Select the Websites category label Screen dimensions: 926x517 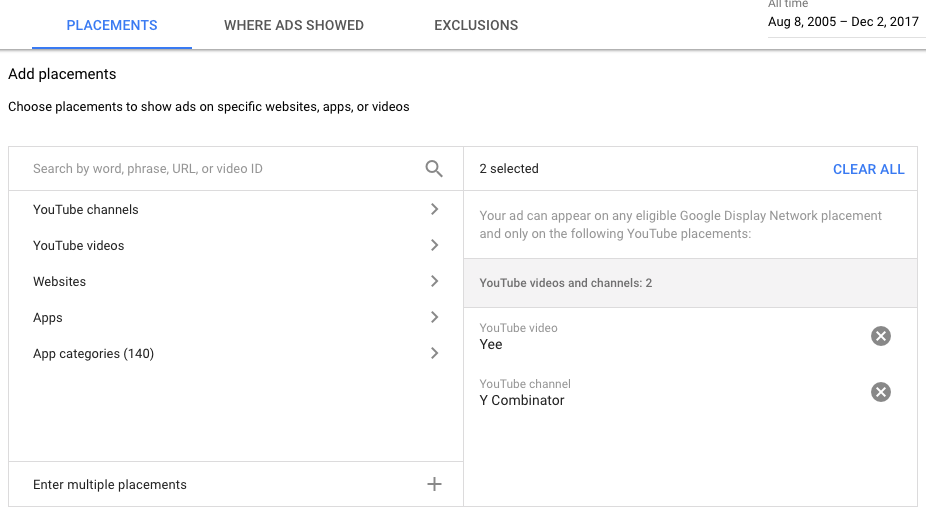pos(59,282)
